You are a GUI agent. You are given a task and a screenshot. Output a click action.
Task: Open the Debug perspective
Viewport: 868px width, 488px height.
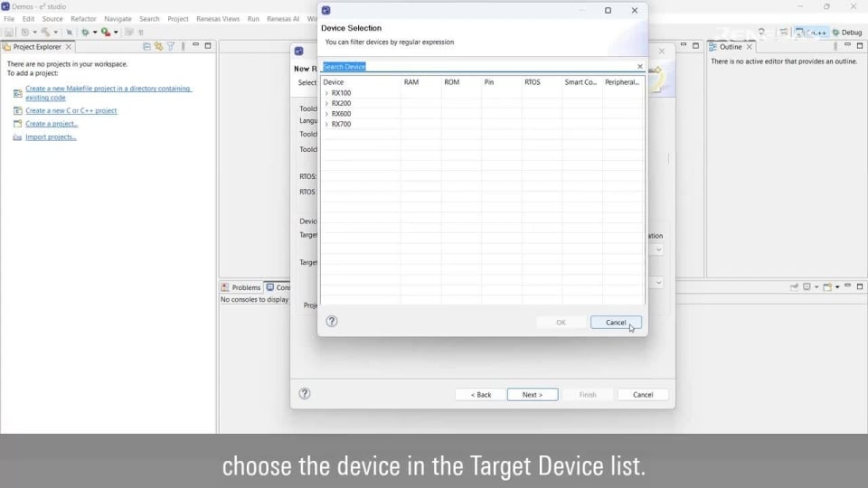847,33
